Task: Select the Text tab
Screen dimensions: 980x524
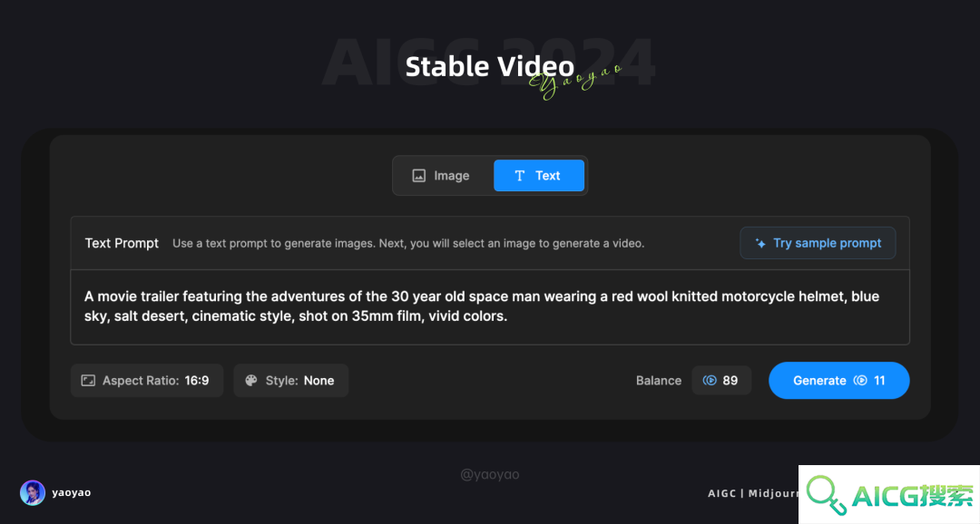Action: (539, 176)
